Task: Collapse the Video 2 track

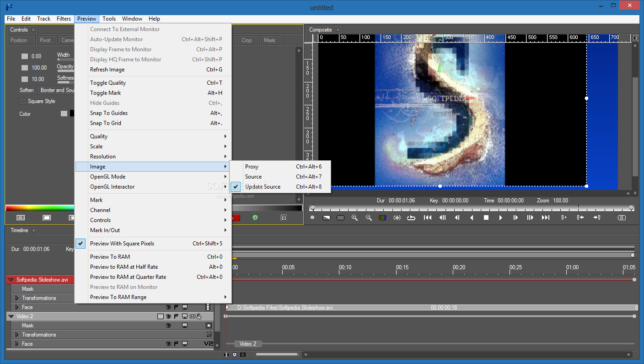Action: 11,316
